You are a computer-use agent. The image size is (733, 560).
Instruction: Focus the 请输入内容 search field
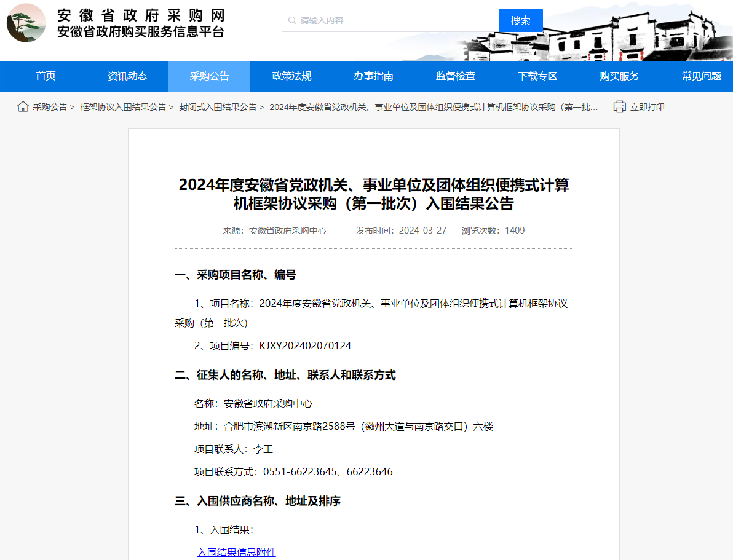pyautogui.click(x=390, y=20)
